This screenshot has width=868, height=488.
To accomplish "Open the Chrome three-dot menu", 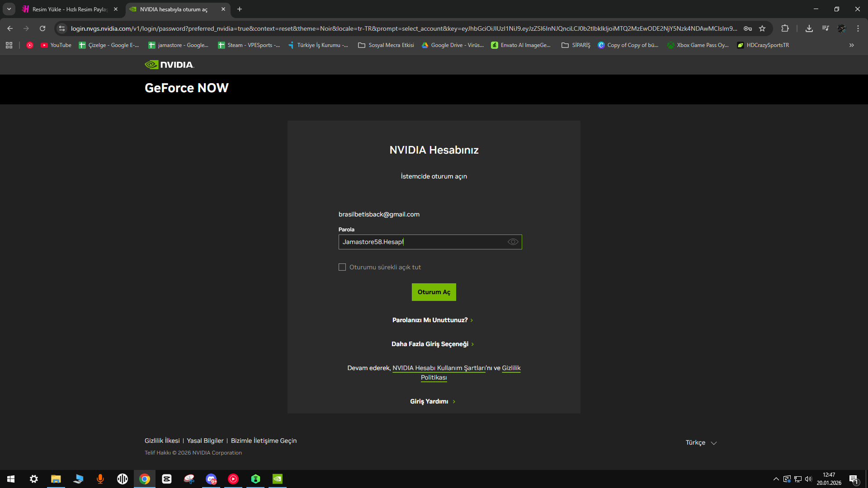I will (x=858, y=28).
